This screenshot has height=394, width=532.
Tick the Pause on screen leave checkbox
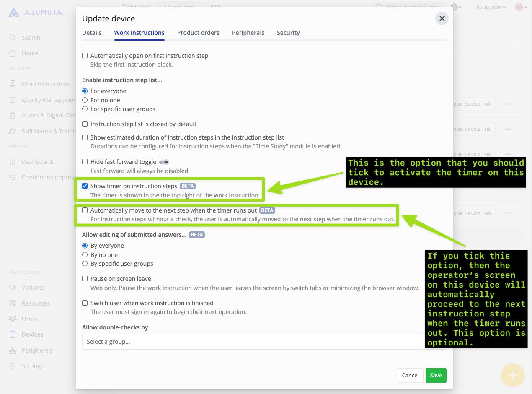[x=85, y=279]
